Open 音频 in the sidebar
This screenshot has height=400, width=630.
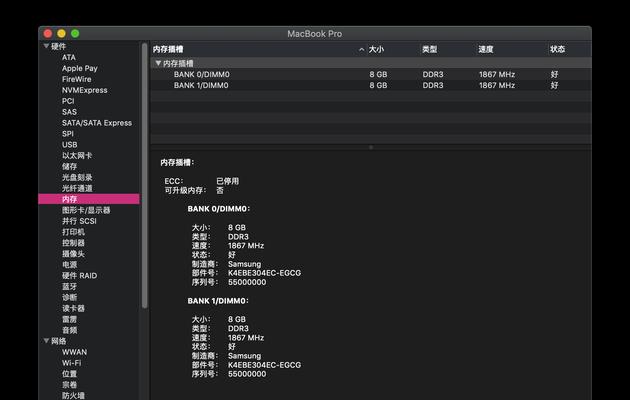click(x=69, y=330)
